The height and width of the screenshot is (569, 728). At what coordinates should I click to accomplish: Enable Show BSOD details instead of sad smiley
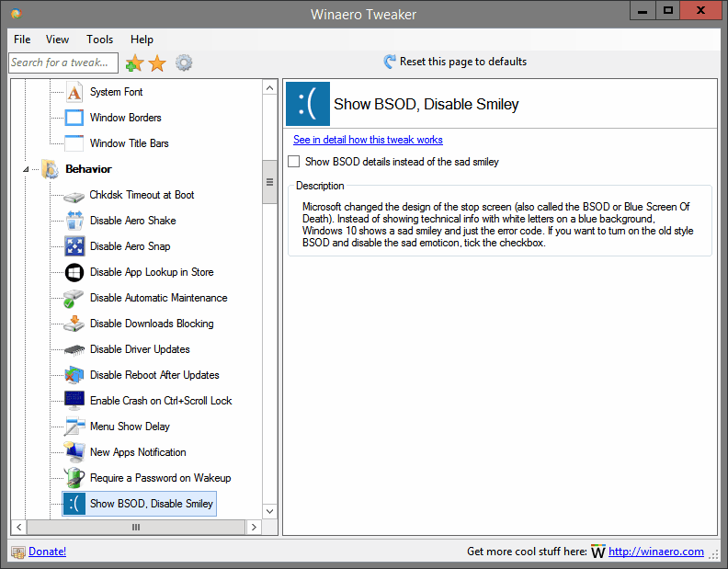[294, 161]
